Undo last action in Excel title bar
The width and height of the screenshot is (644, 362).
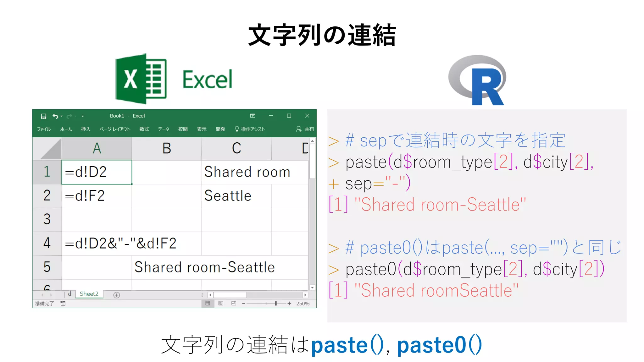pos(55,116)
